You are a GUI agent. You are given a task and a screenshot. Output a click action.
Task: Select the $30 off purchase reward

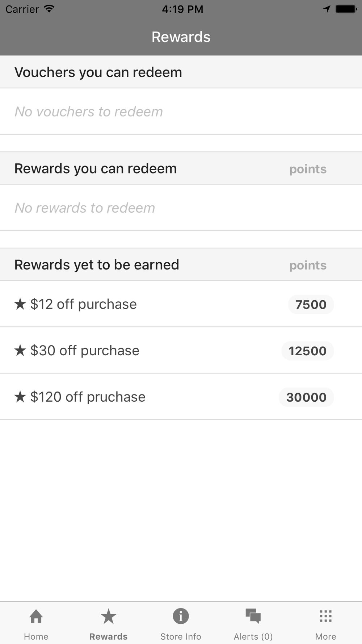click(x=181, y=350)
